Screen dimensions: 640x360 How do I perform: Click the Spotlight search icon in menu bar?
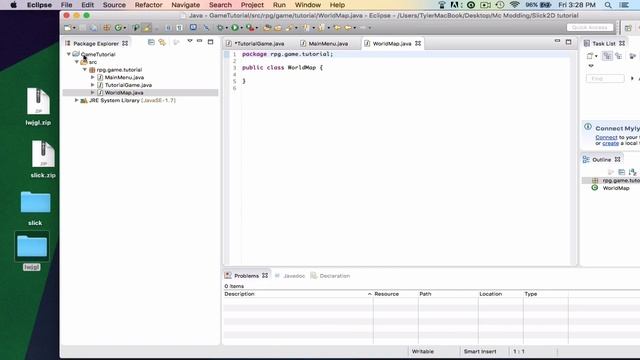click(608, 5)
